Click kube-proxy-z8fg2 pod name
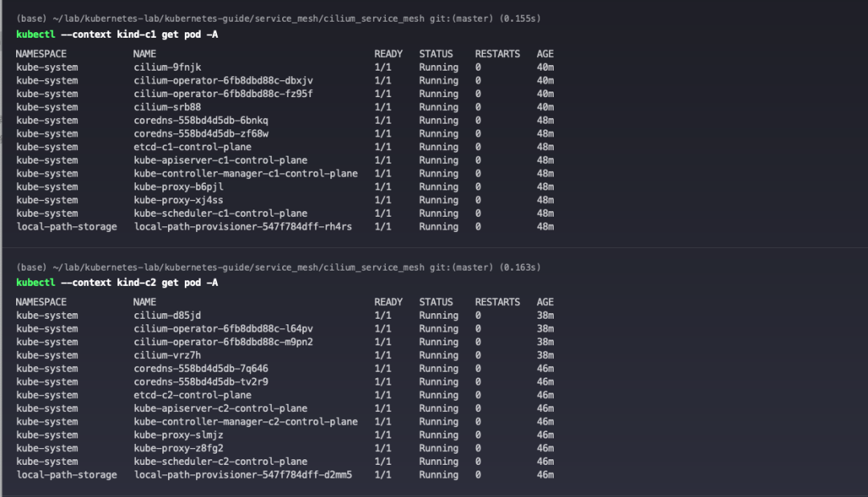The height and width of the screenshot is (497, 868). (x=178, y=448)
